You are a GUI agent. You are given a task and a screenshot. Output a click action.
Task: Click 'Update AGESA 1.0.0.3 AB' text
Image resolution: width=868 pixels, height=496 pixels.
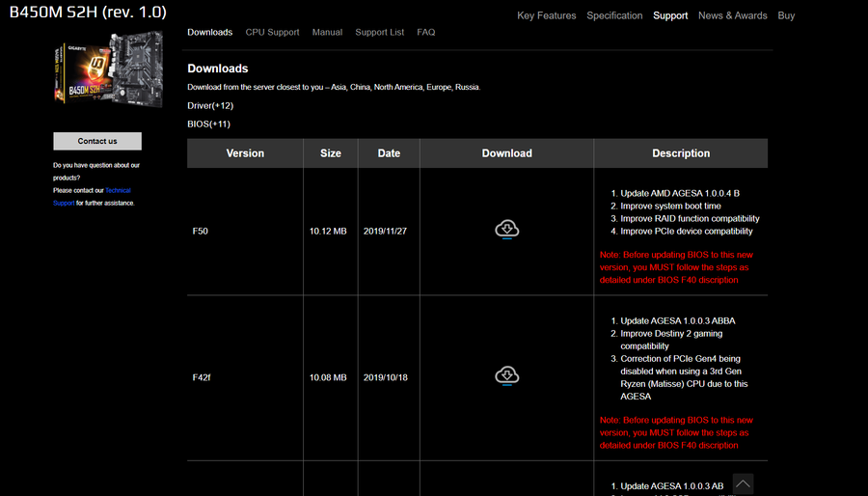click(x=671, y=486)
